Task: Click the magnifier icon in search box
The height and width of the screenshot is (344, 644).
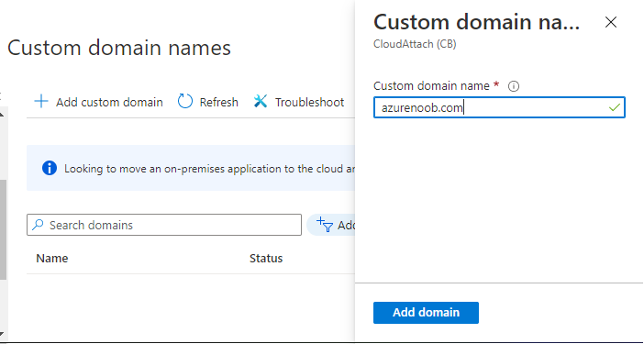Action: 38,225
